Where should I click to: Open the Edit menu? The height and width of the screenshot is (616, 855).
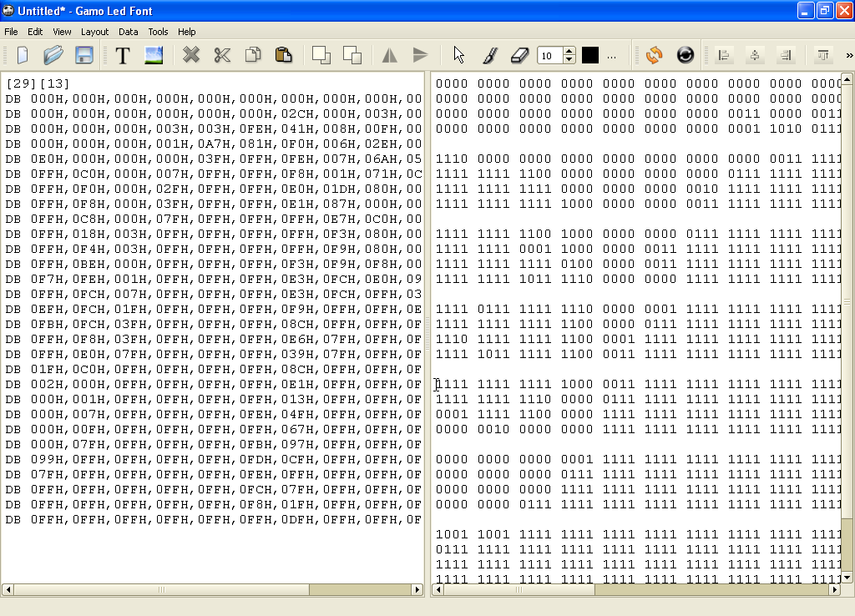click(35, 32)
